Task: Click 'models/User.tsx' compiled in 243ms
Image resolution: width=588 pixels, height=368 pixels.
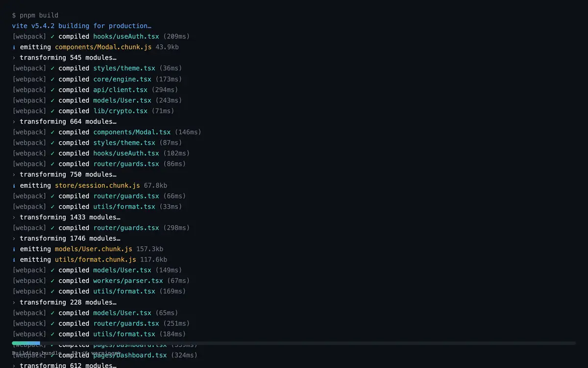Action: coord(122,100)
